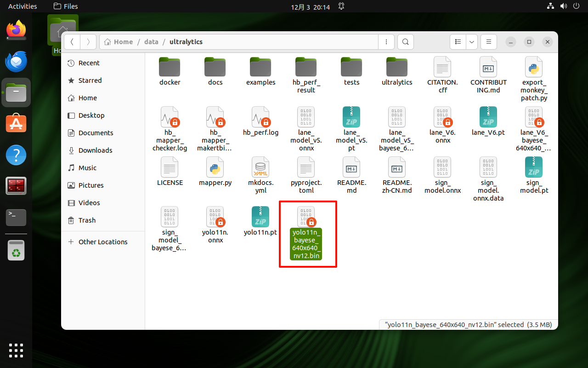588x368 pixels.
Task: Toggle the list/grid view button
Action: [x=458, y=42]
